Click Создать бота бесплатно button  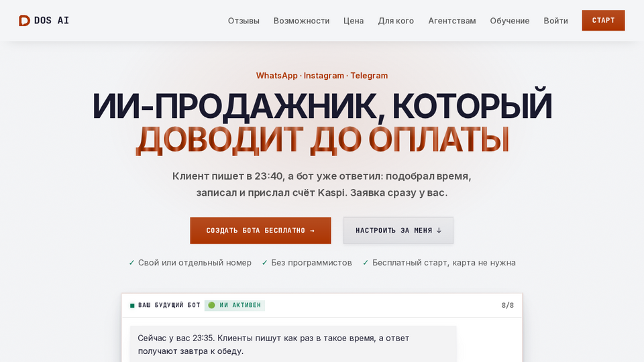[260, 231]
